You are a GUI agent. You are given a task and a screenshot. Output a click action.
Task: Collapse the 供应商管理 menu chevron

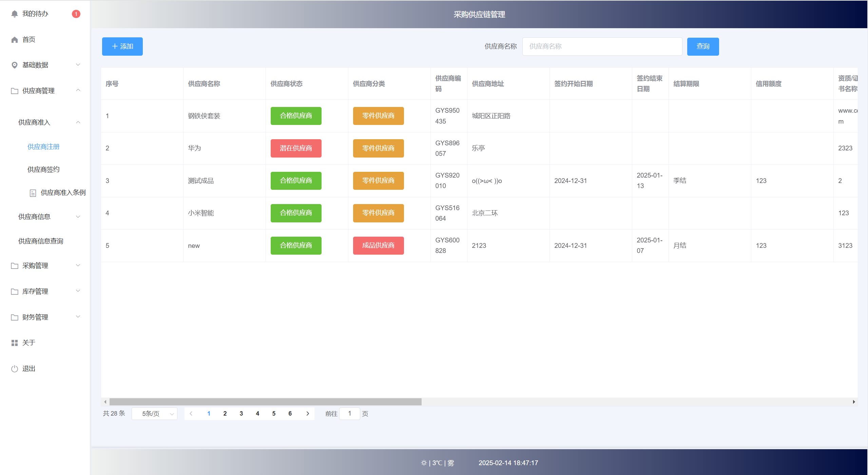point(78,90)
